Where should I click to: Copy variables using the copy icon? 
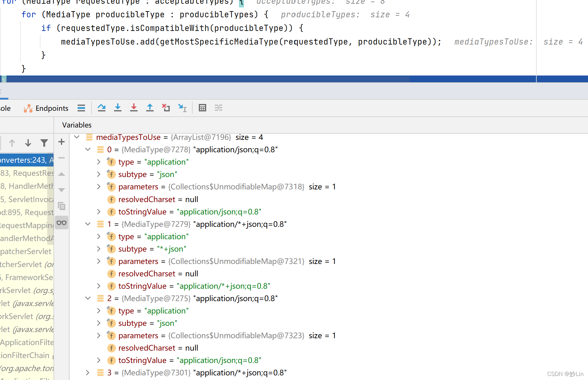point(61,206)
